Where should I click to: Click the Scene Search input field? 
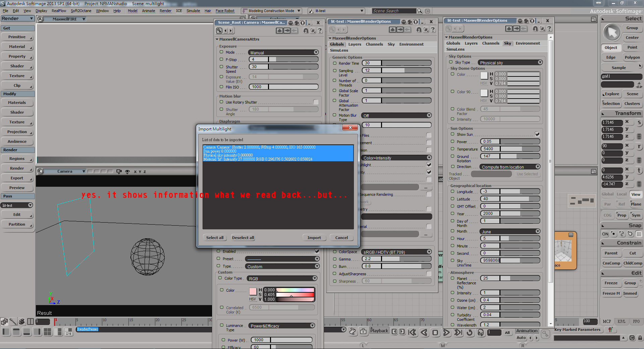point(394,11)
